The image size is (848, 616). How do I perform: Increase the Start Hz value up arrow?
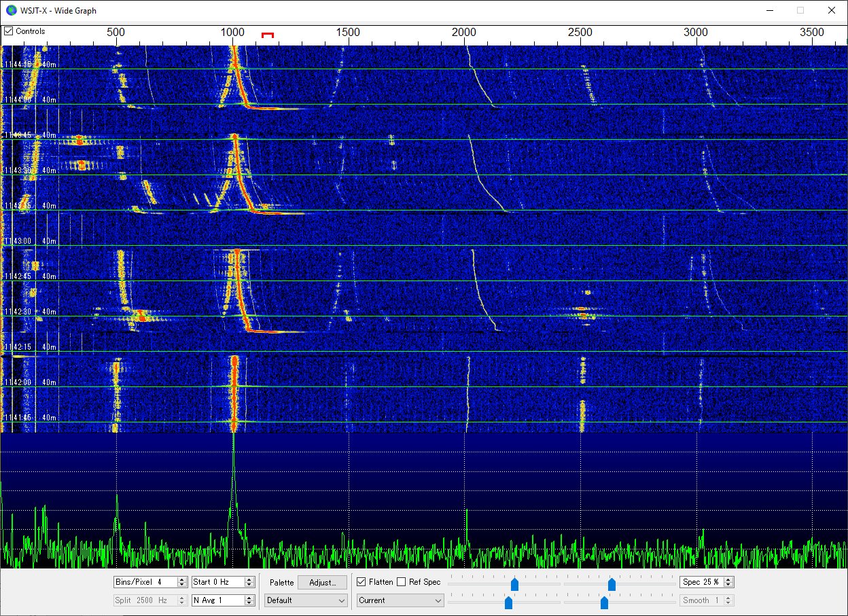[249, 579]
